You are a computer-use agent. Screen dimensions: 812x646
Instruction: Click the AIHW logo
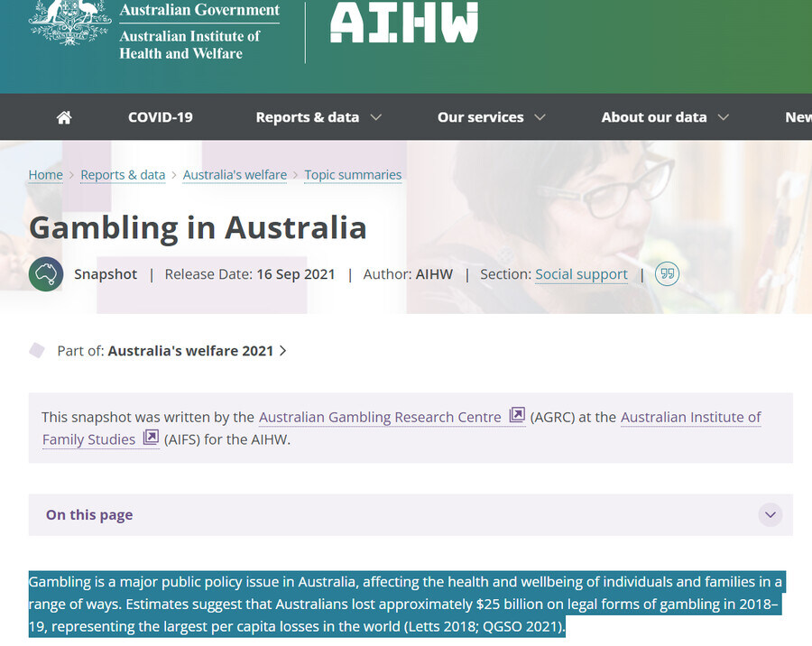tap(403, 23)
